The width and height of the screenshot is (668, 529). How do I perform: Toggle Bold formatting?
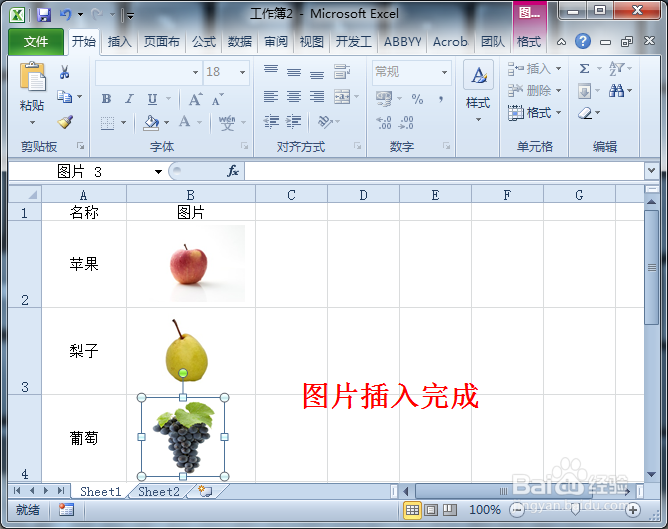click(107, 99)
